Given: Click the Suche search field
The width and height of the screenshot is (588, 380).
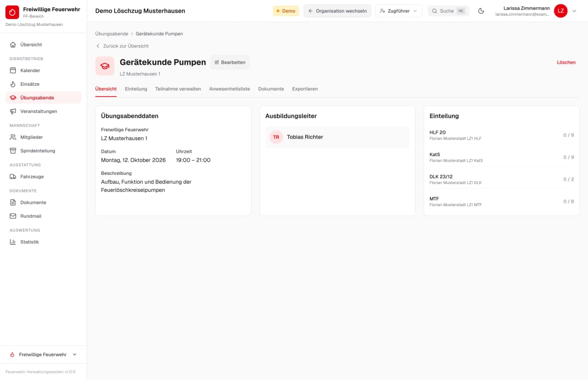Looking at the screenshot, I should coord(448,11).
